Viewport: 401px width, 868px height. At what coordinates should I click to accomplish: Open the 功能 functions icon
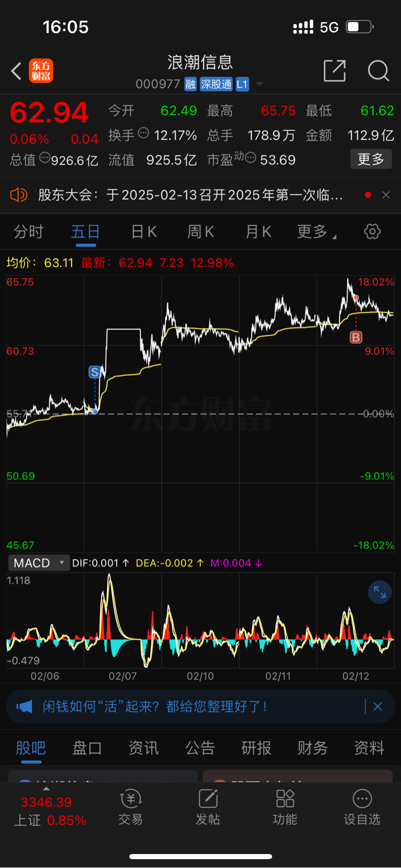285,808
